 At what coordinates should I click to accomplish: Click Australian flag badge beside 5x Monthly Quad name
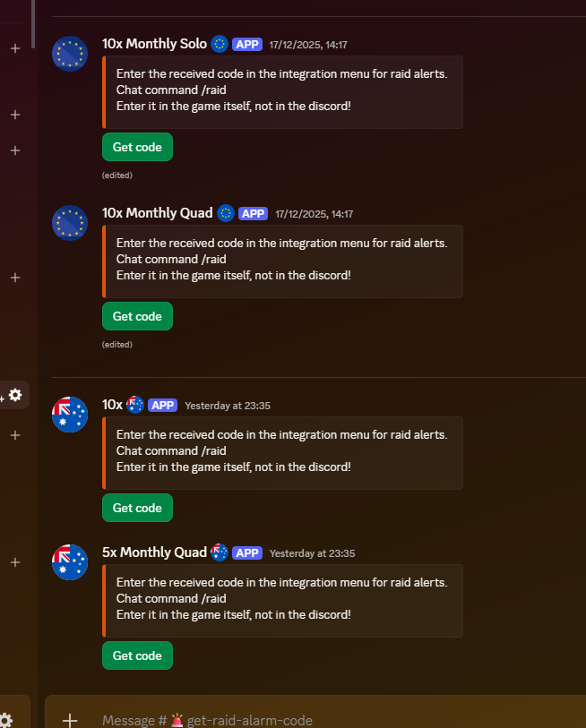(220, 552)
